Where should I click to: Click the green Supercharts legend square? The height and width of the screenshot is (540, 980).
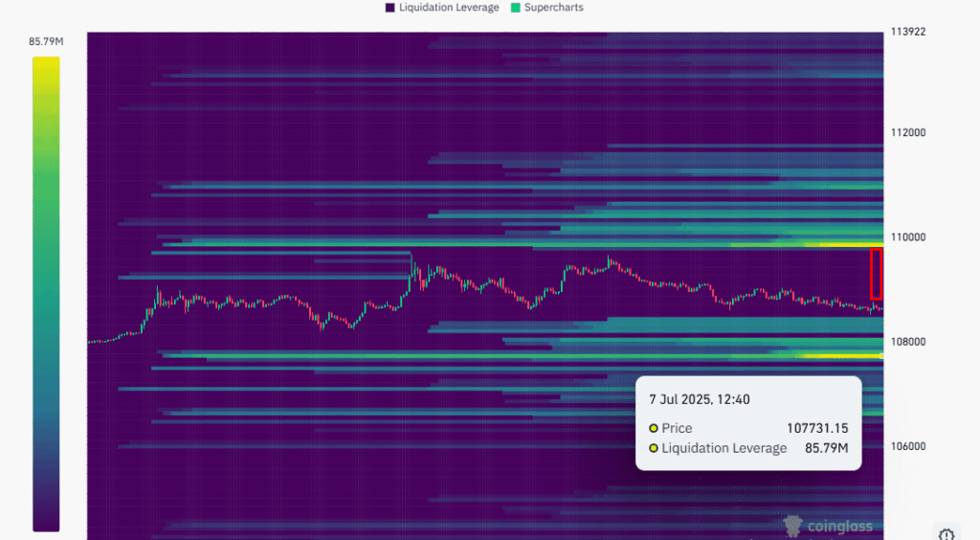[515, 8]
